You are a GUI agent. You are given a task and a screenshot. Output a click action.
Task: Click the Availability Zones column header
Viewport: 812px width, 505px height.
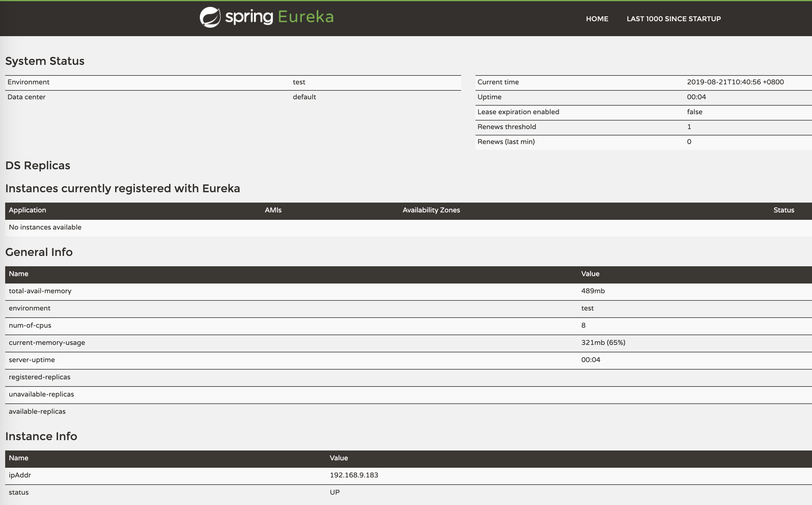tap(431, 210)
